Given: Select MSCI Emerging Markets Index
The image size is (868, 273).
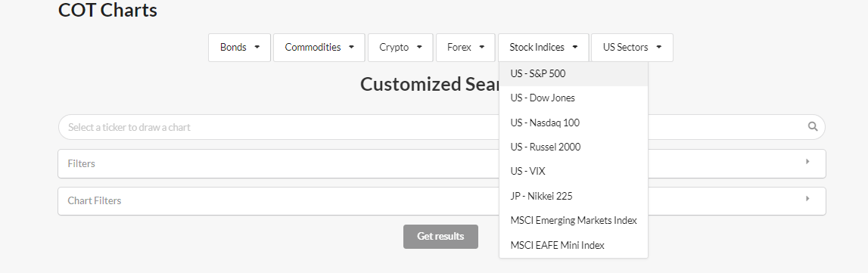Looking at the screenshot, I should [574, 221].
